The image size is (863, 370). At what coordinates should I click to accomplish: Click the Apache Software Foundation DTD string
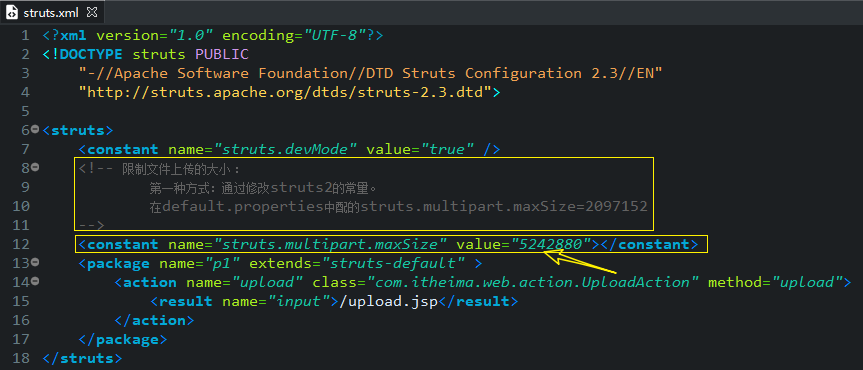pos(370,73)
